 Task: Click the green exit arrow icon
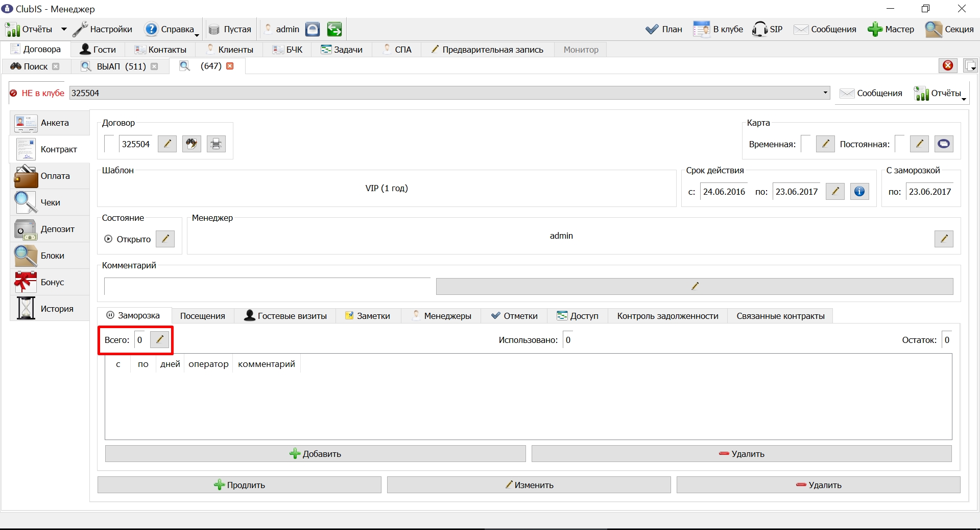(334, 29)
